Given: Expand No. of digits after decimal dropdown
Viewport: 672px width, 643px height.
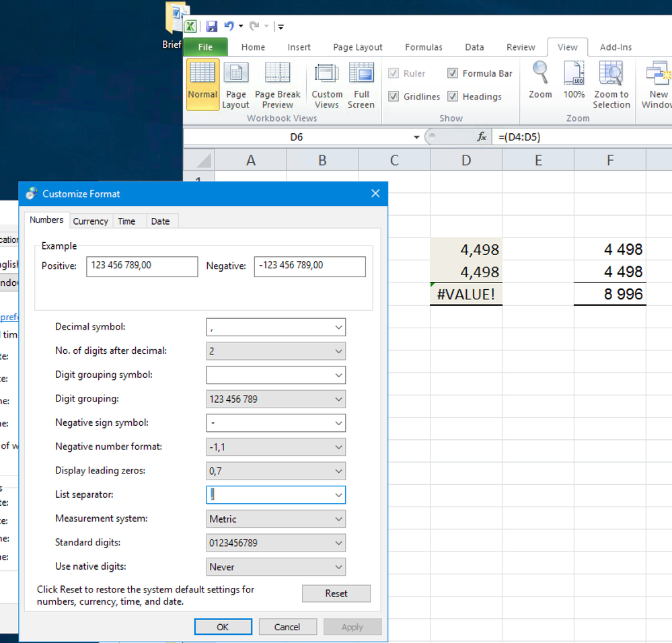Looking at the screenshot, I should (338, 351).
